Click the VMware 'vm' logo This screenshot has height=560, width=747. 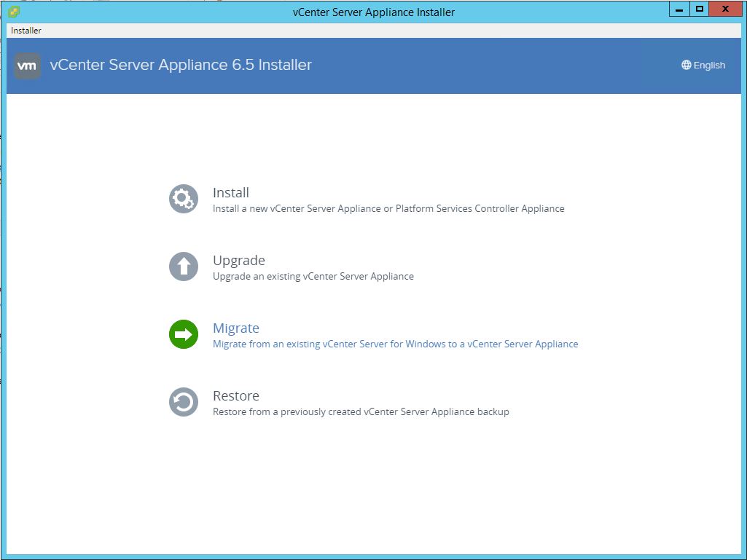[x=27, y=66]
